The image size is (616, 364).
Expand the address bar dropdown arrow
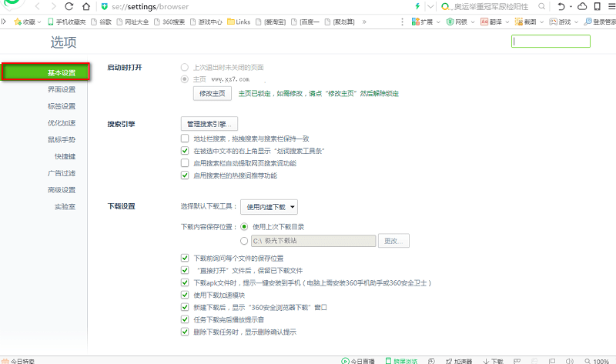430,6
